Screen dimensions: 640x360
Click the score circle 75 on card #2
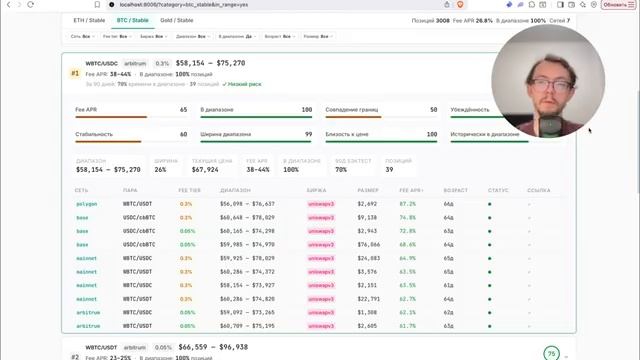coord(551,353)
